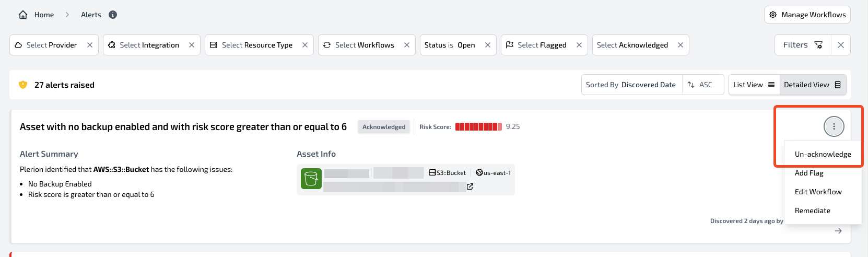Click the 27 alerts raised text

coord(64,85)
